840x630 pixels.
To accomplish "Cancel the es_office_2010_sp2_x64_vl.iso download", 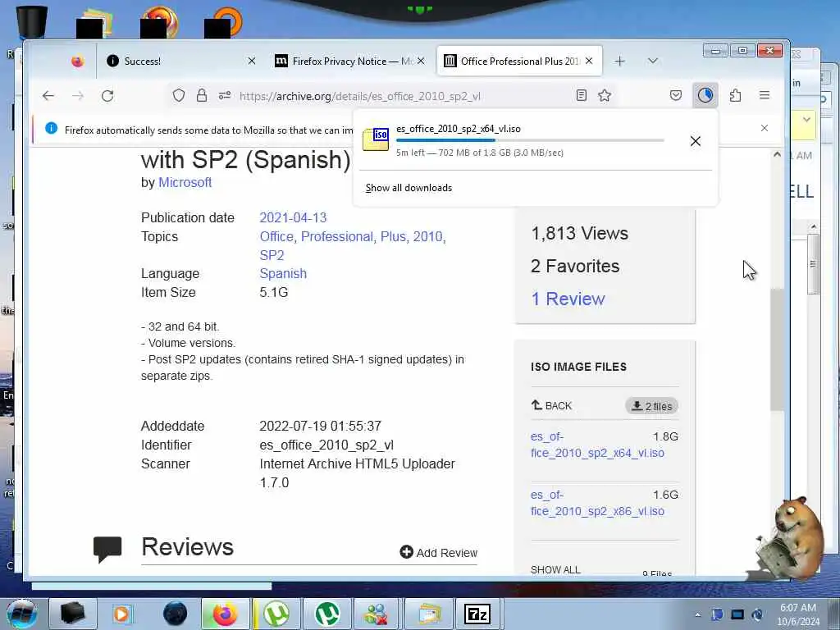I will click(696, 141).
